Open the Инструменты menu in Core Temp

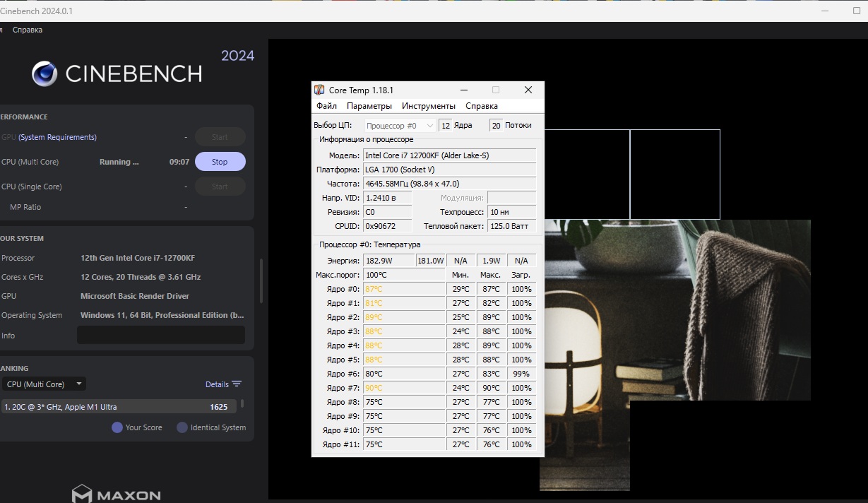coord(429,106)
